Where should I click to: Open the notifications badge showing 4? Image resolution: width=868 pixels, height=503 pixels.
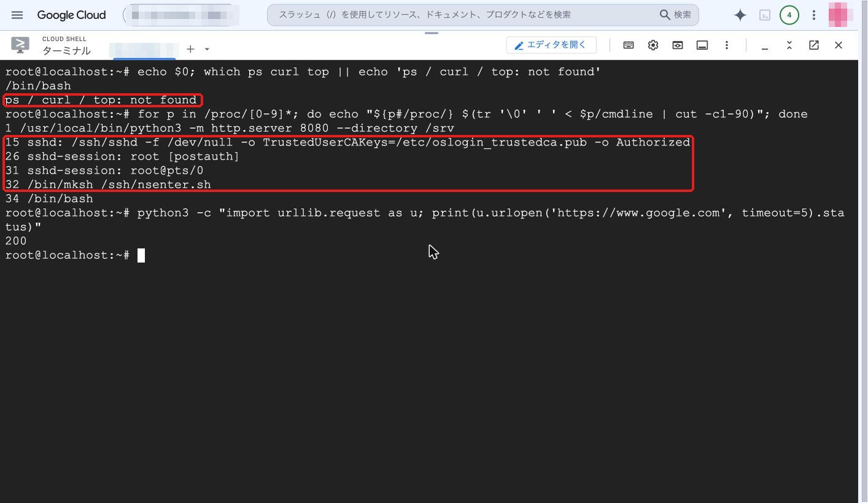point(789,15)
